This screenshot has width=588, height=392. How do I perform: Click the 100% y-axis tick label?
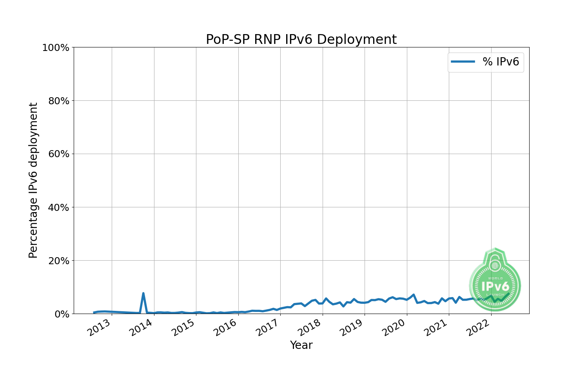[56, 48]
